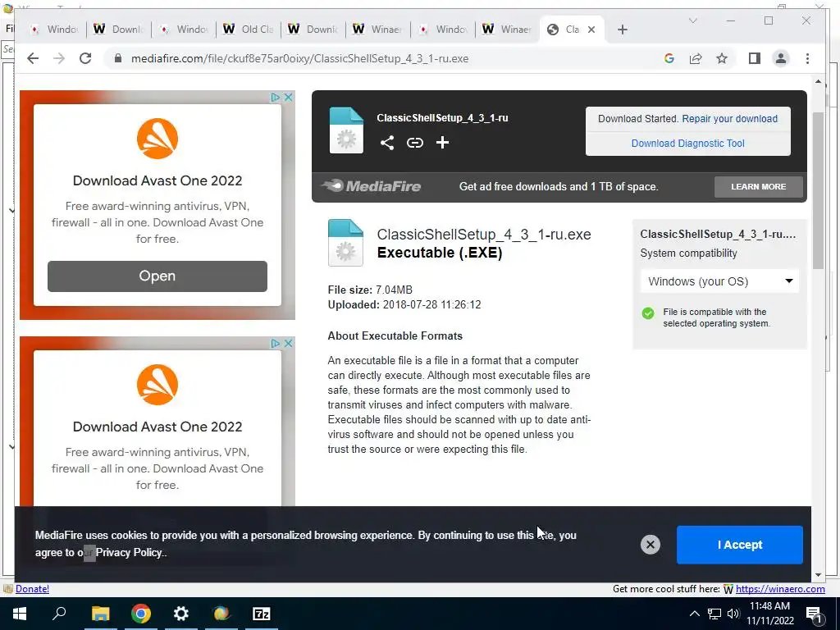Open volume control in system tray

pyautogui.click(x=733, y=614)
